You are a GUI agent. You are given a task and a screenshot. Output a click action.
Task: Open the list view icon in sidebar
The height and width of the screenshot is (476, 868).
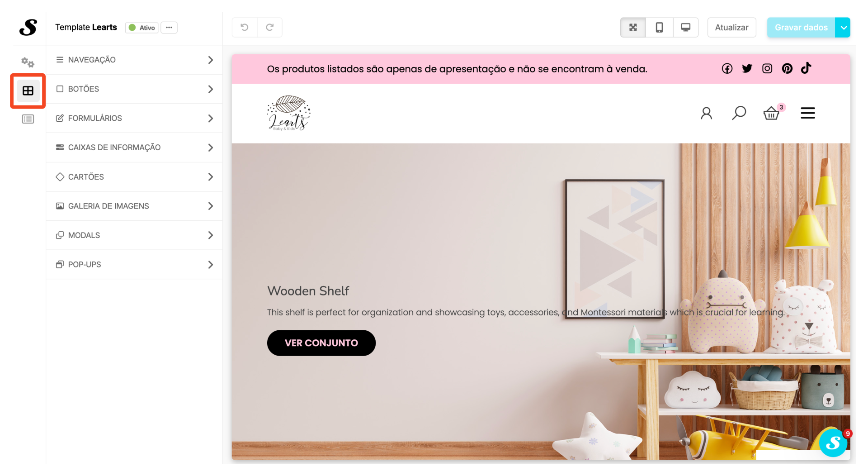pos(28,119)
